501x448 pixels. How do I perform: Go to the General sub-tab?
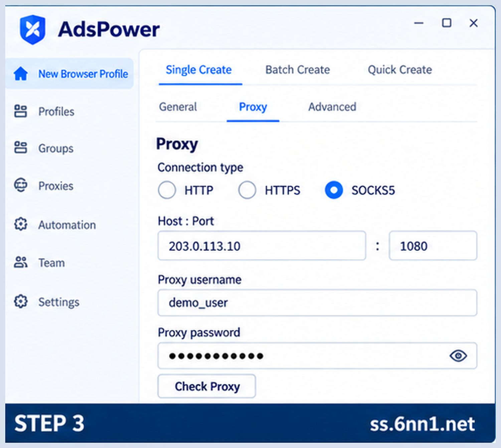coord(178,107)
